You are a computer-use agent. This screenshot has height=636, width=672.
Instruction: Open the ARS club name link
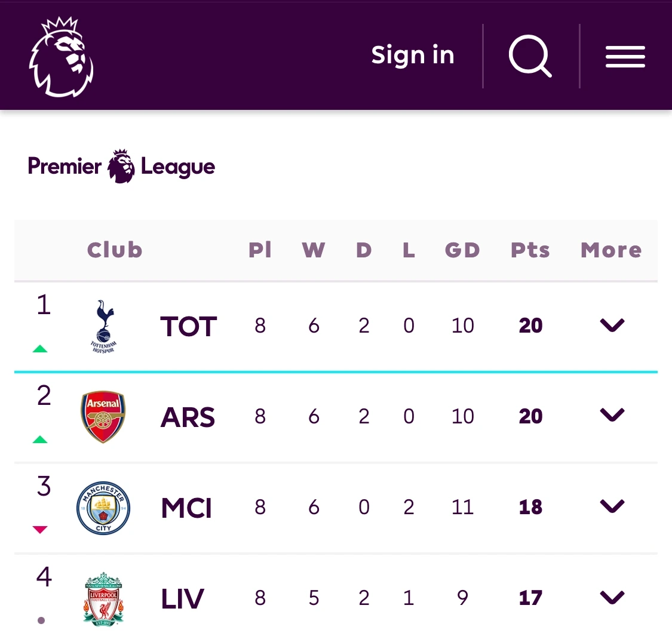tap(188, 417)
